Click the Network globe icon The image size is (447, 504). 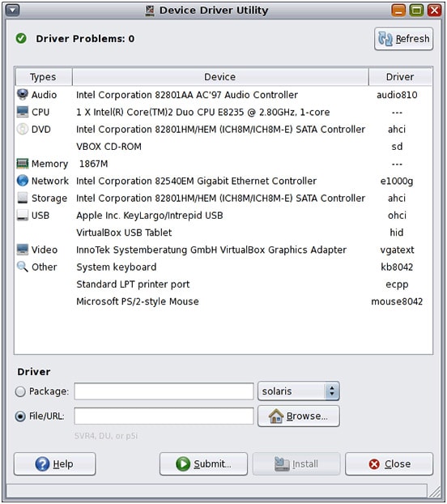[23, 181]
